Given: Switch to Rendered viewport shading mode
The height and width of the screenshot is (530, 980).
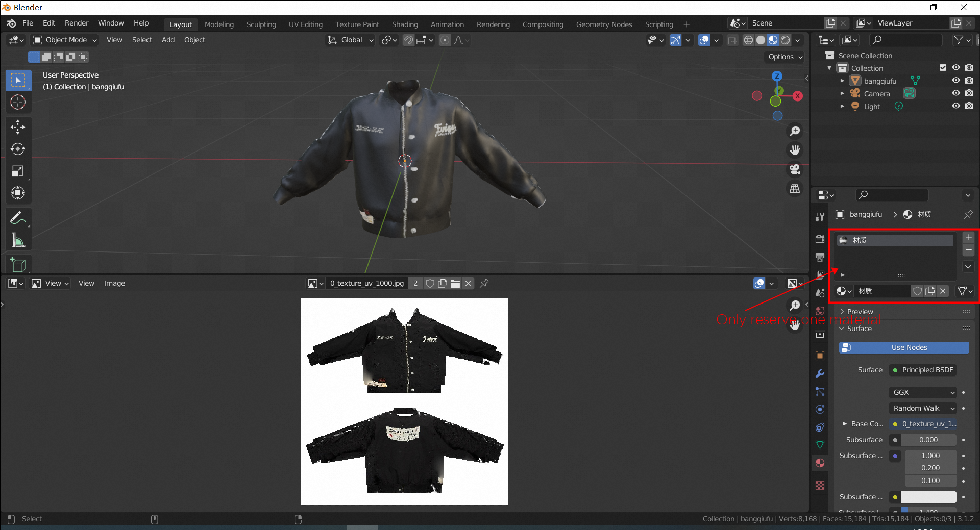Looking at the screenshot, I should point(784,40).
